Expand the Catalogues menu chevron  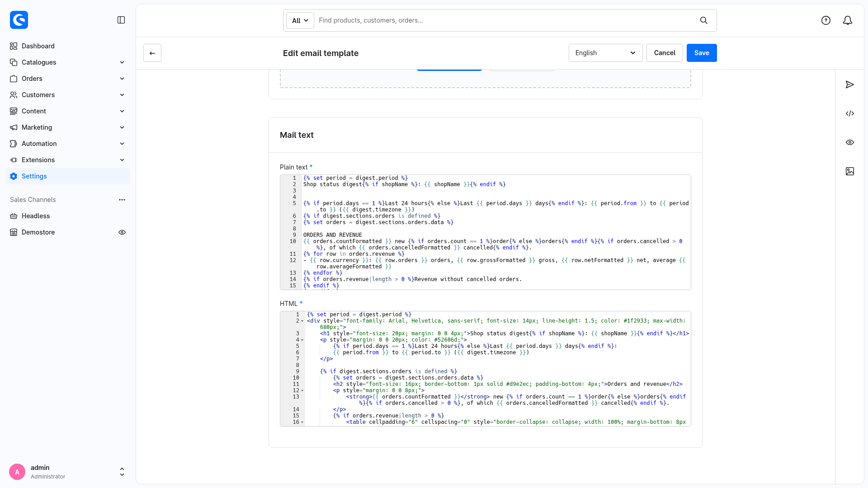(122, 62)
